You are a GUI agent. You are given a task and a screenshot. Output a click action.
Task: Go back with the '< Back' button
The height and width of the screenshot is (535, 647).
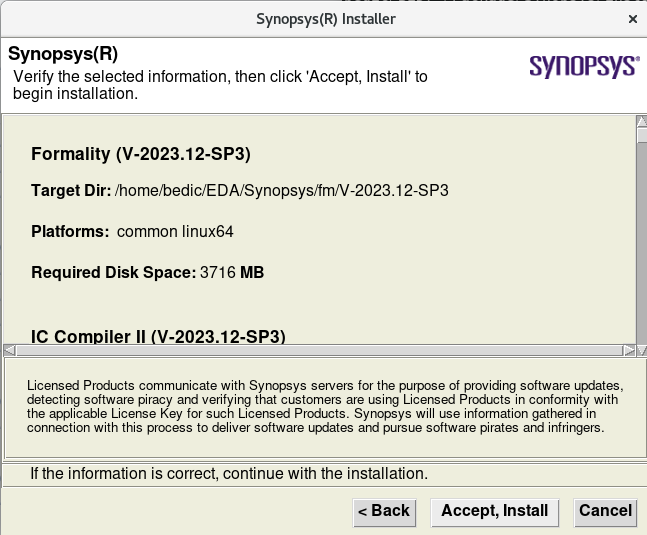(x=384, y=511)
